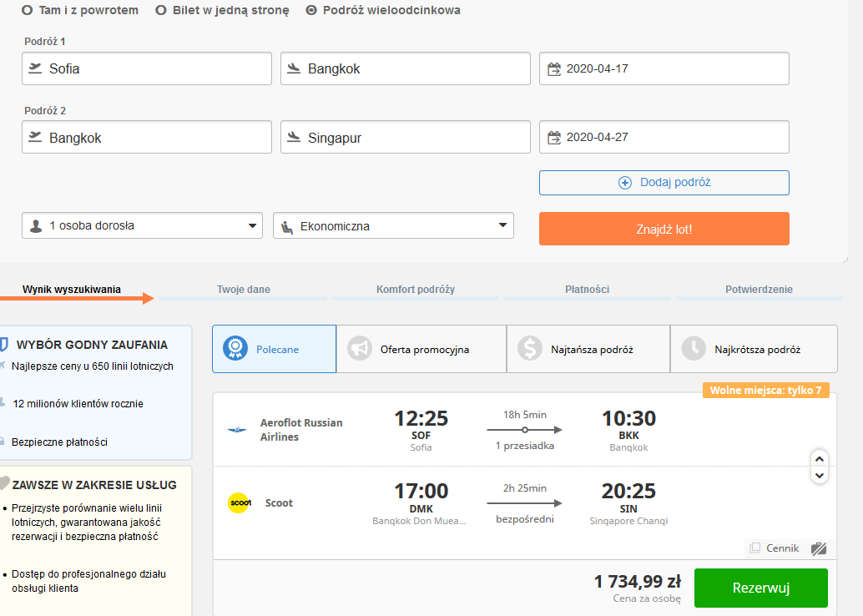
Task: Go to Wynik wyszukiwania step
Action: [72, 290]
